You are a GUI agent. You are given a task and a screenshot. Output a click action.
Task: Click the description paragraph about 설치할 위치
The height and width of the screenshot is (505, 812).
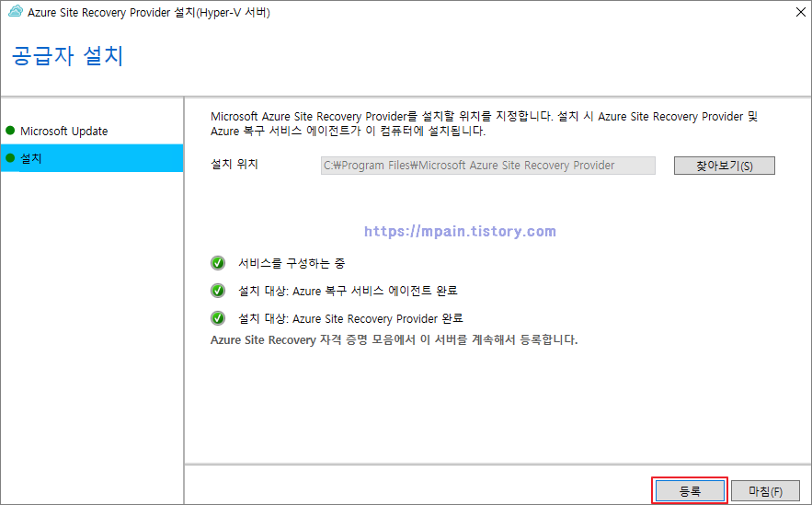(x=485, y=124)
